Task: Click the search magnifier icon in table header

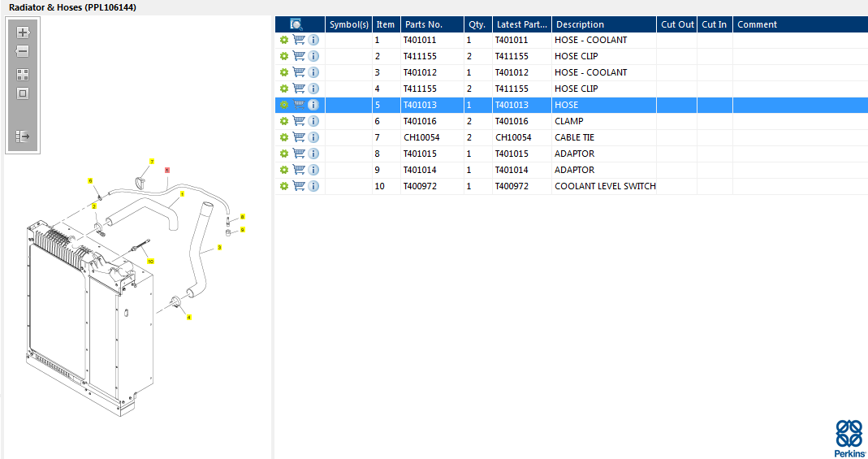Action: pyautogui.click(x=296, y=24)
